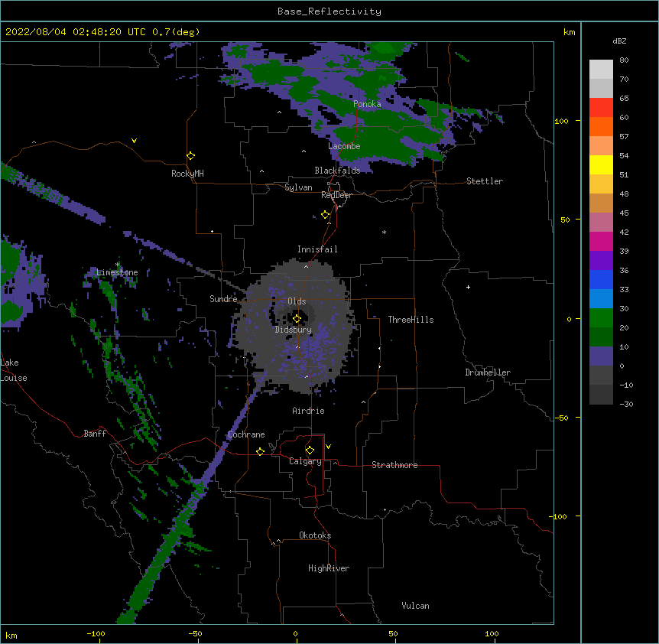The height and width of the screenshot is (644, 659).
Task: Click the Innisfail label
Action: pyautogui.click(x=317, y=249)
